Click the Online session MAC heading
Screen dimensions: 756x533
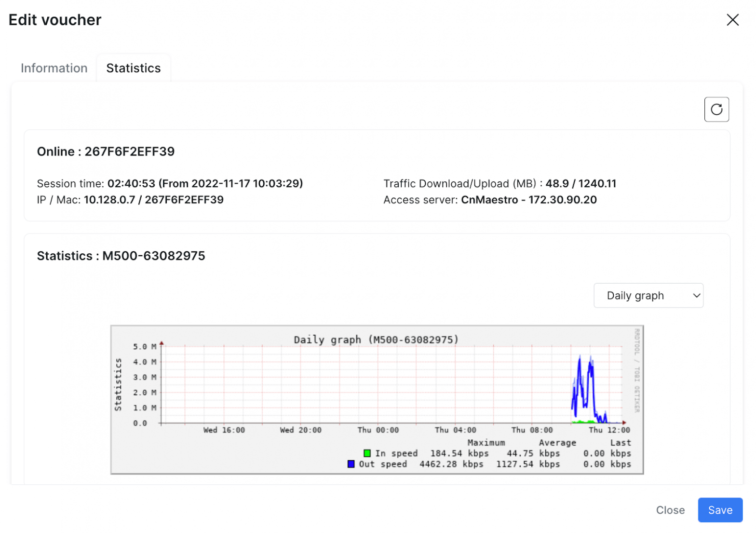(x=106, y=151)
